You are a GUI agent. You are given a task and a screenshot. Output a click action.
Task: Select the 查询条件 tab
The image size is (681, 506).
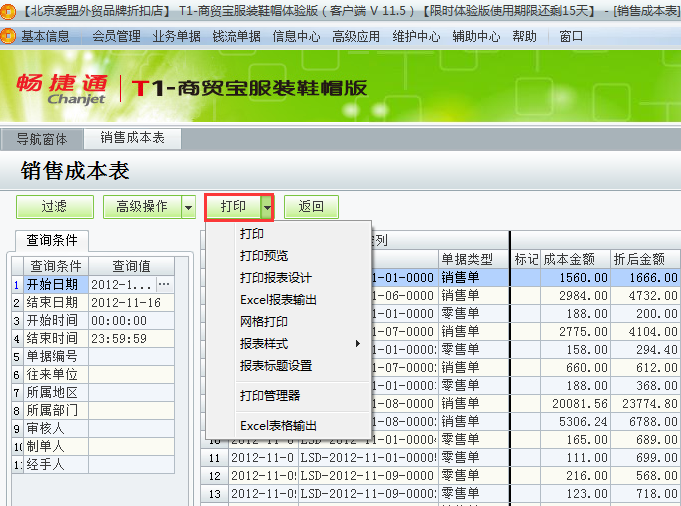pyautogui.click(x=52, y=241)
